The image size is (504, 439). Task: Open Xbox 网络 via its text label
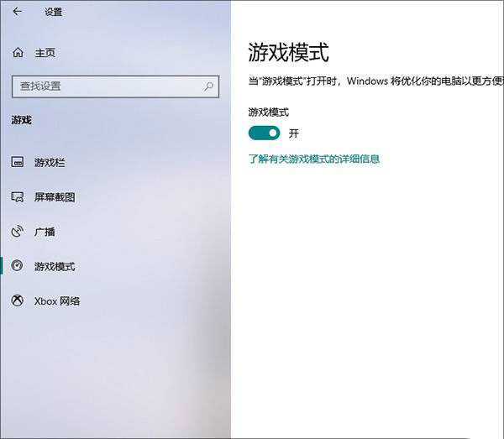click(57, 301)
